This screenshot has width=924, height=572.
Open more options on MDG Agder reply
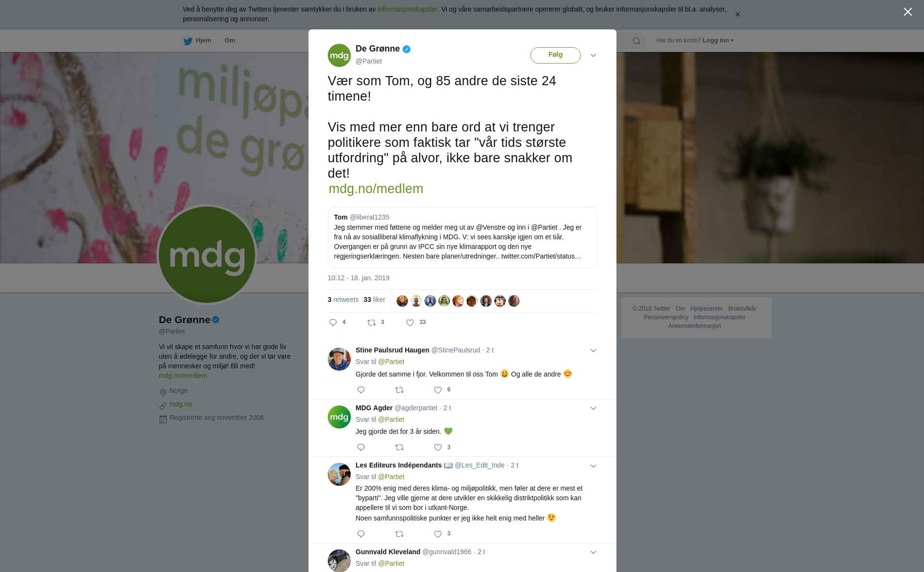click(593, 408)
